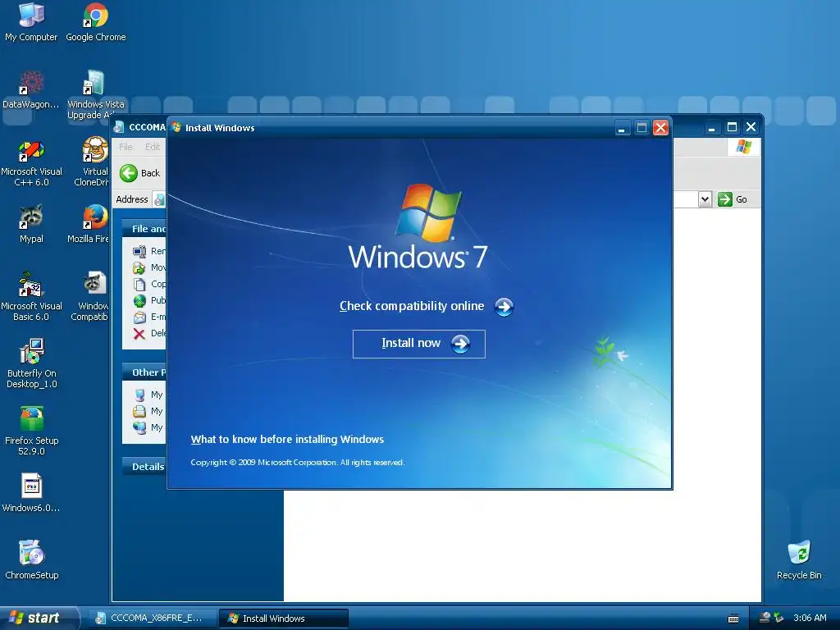Select the DataWagon desktop shortcut
The height and width of the screenshot is (630, 840).
click(x=31, y=89)
